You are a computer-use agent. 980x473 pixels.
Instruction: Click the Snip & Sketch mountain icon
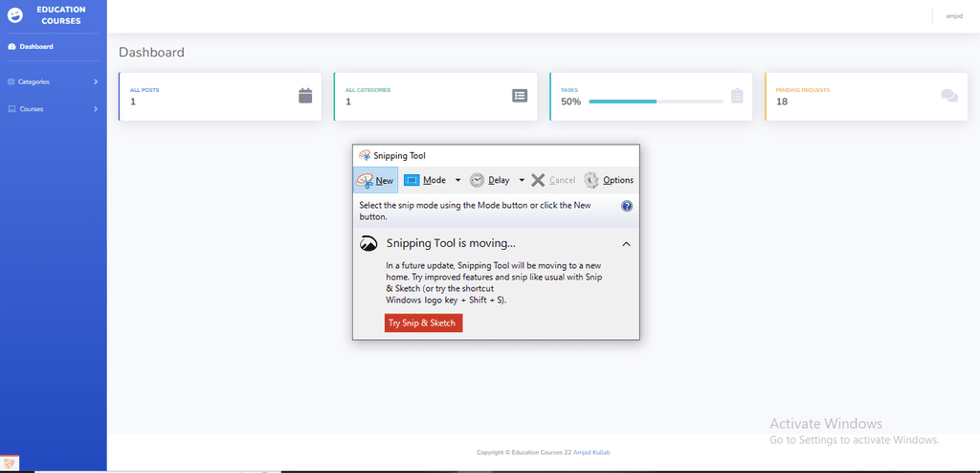(368, 243)
